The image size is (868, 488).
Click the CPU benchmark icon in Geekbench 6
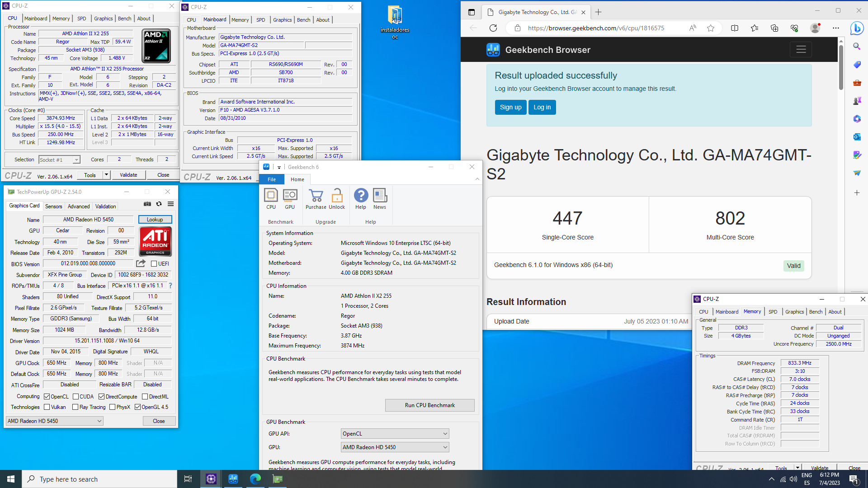(x=271, y=199)
